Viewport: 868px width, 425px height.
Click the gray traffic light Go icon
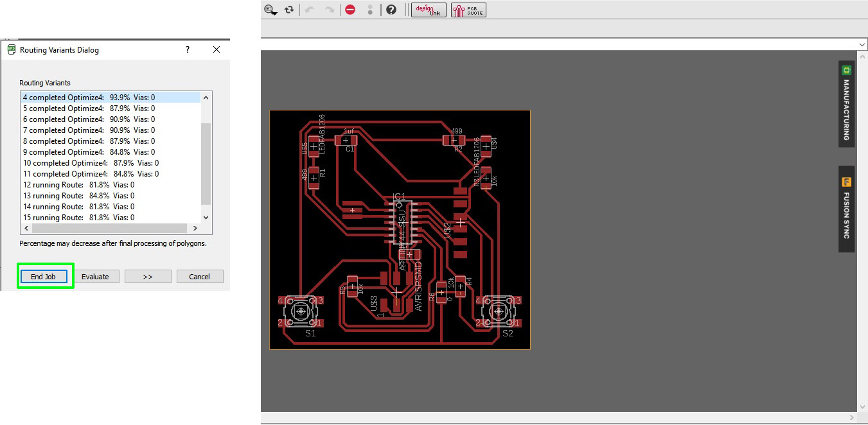tap(370, 10)
